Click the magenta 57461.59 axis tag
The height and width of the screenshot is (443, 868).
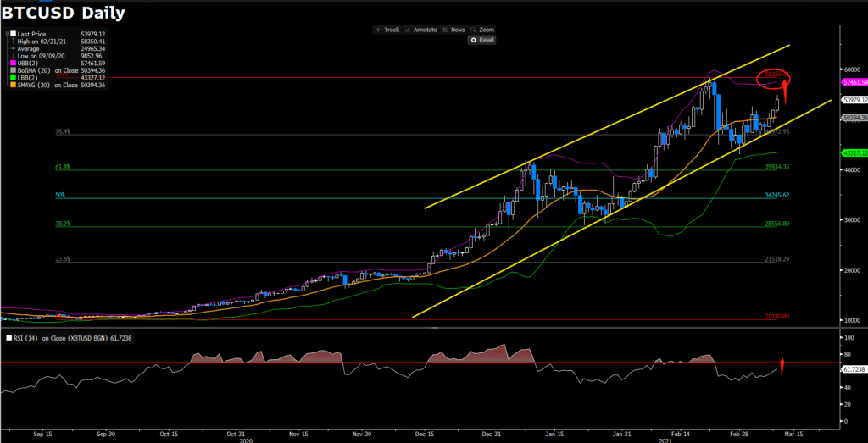(x=854, y=82)
